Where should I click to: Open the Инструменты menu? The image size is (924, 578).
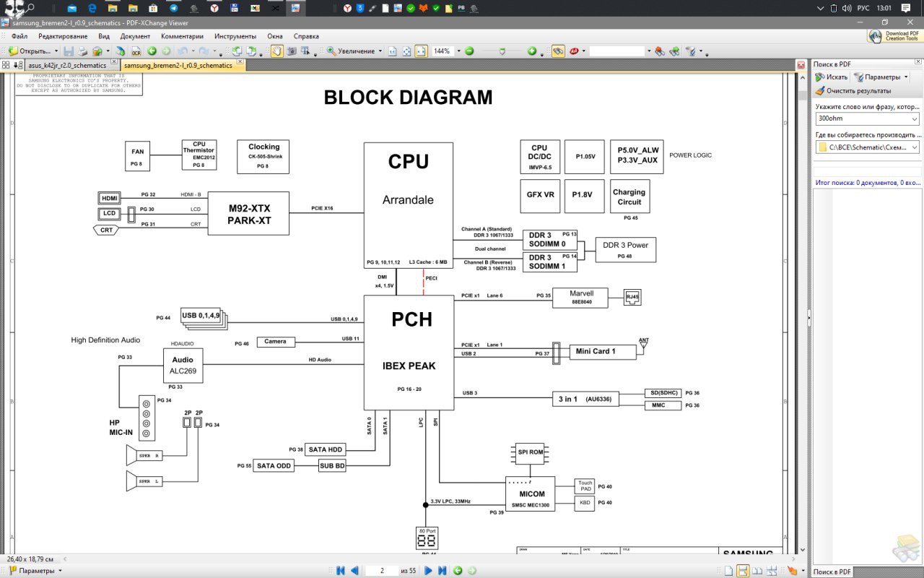(x=235, y=36)
